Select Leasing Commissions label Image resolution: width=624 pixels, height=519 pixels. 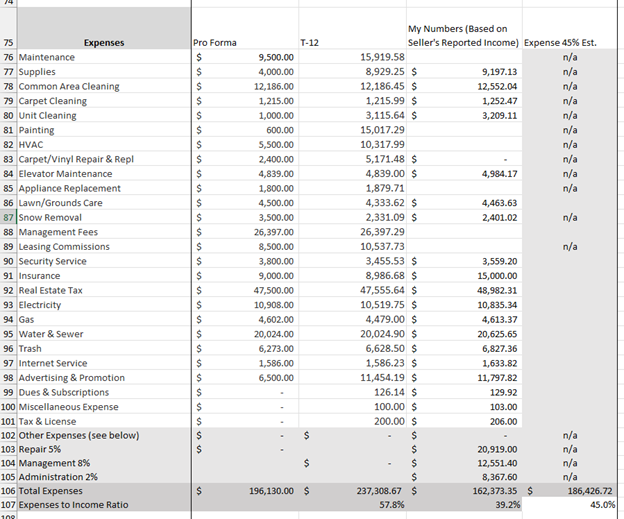104,247
